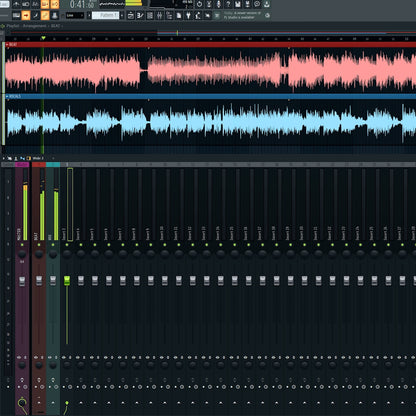416x416 pixels.
Task: Click the news panel icon beside update message
Action: click(x=217, y=15)
